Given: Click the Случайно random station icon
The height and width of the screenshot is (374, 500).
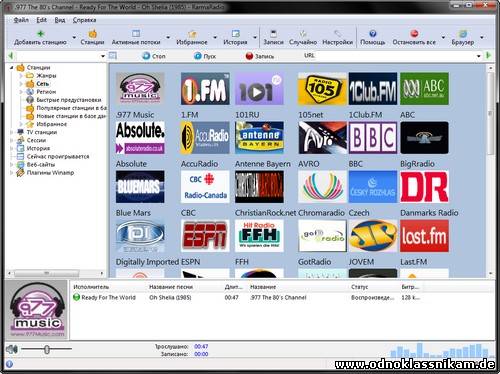Looking at the screenshot, I should coord(303,33).
